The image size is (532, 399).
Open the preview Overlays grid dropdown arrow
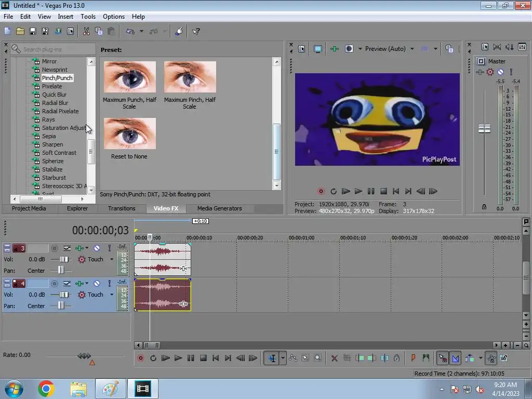coord(436,49)
